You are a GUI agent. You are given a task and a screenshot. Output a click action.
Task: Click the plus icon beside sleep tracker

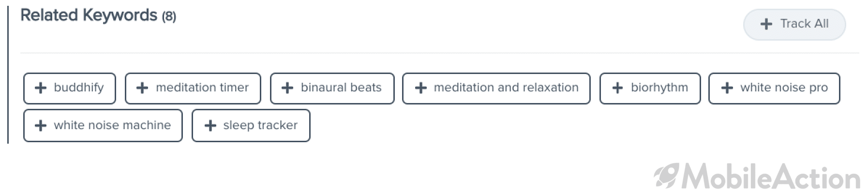pos(210,125)
